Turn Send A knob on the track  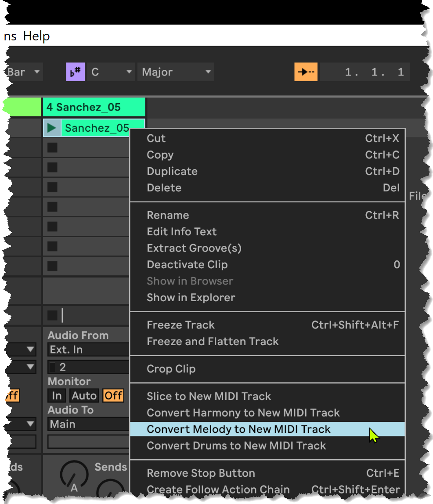(74, 475)
